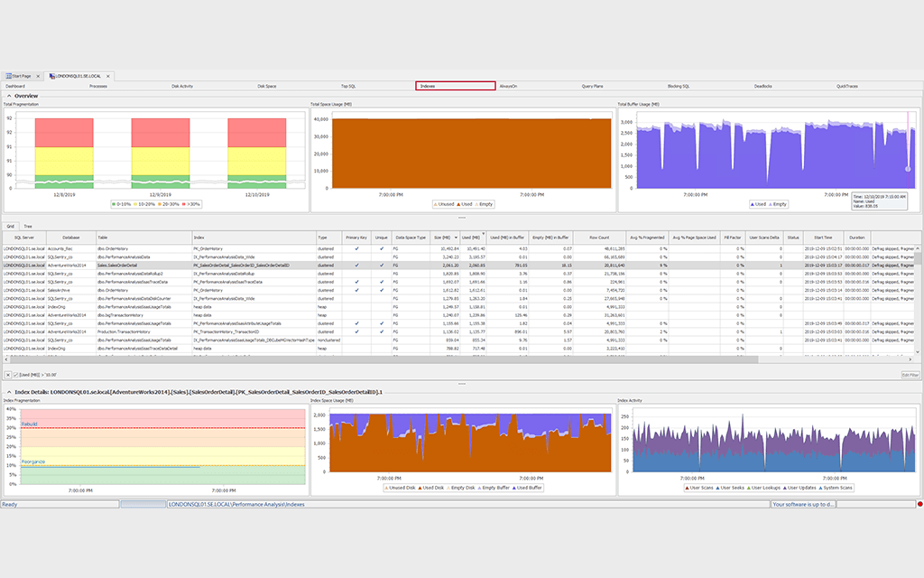Screen dimensions: 924x578
Task: Close the LONDONSQL01.SE.LOCAL tab
Action: (108, 76)
